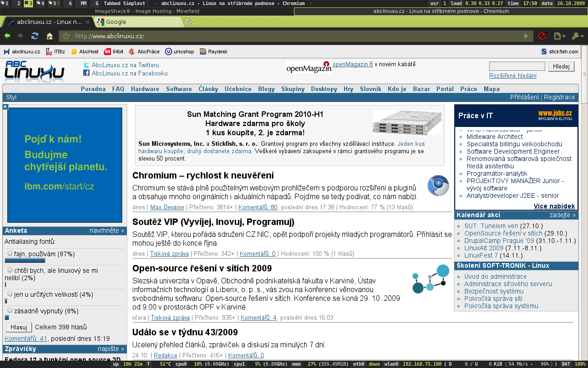Click the ABC Linuxu site logo
The width and height of the screenshot is (588, 368).
(x=34, y=72)
